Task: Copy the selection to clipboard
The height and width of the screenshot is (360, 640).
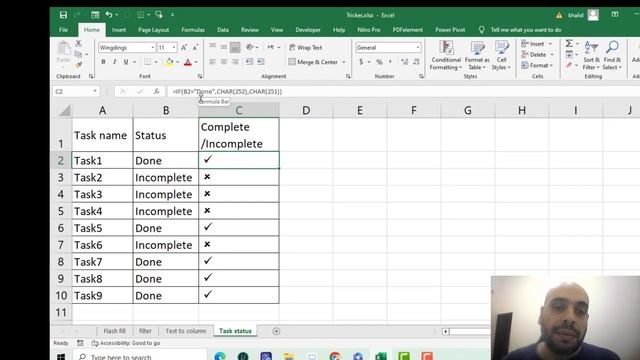Action: click(x=78, y=54)
